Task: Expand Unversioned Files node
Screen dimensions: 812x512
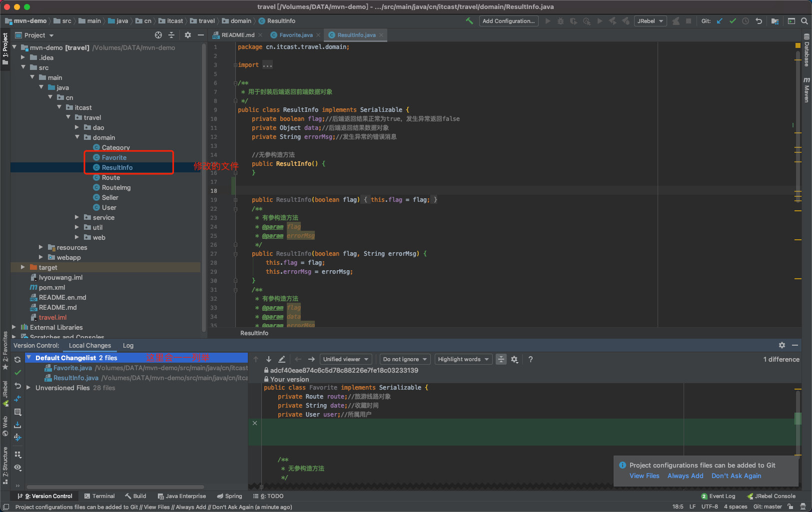Action: coord(29,388)
